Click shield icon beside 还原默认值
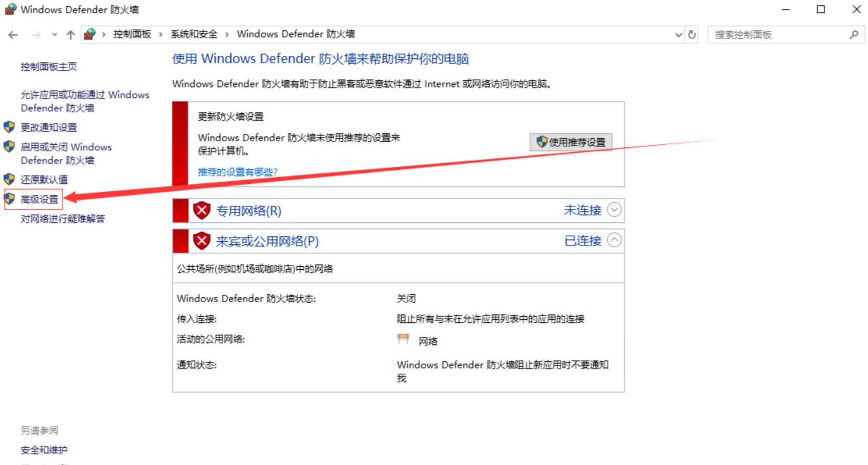The image size is (868, 465). (x=9, y=179)
